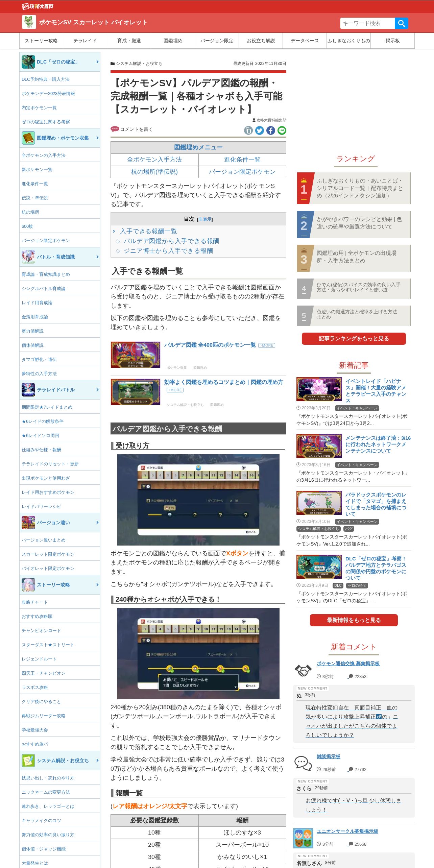Open the データベース nav tab
This screenshot has height=868, width=434.
coord(305,41)
